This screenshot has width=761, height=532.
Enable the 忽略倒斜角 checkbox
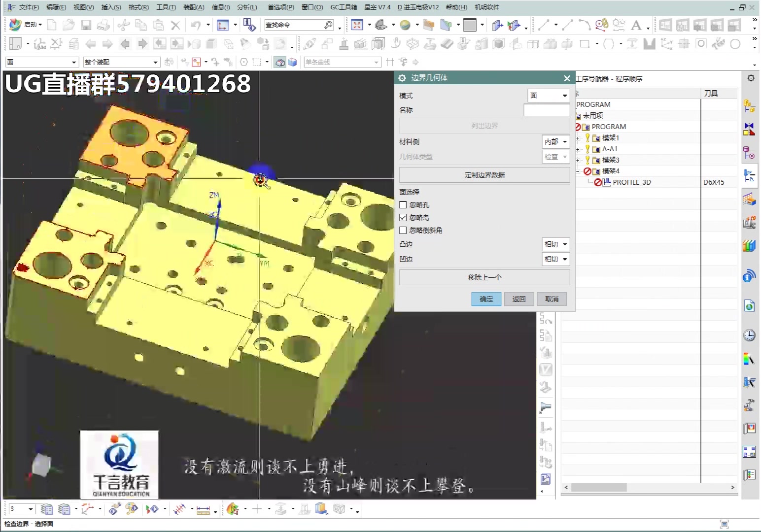click(403, 230)
